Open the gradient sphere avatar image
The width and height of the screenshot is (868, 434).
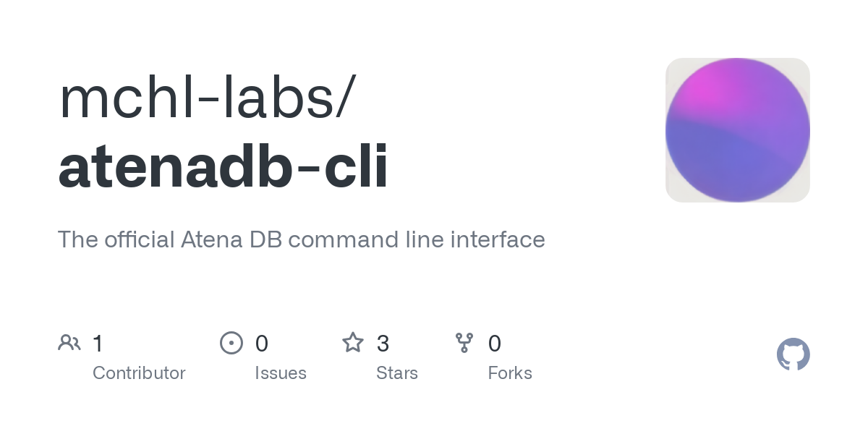coord(737,130)
